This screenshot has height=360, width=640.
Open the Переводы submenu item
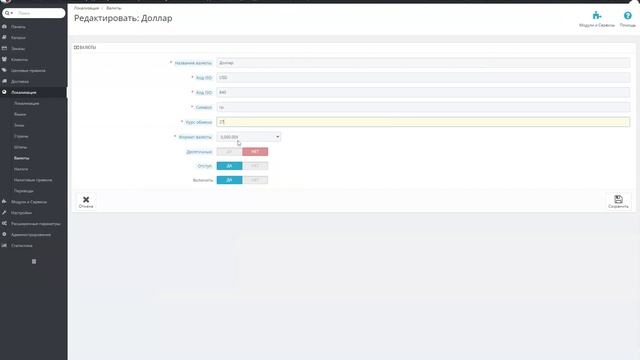[24, 191]
